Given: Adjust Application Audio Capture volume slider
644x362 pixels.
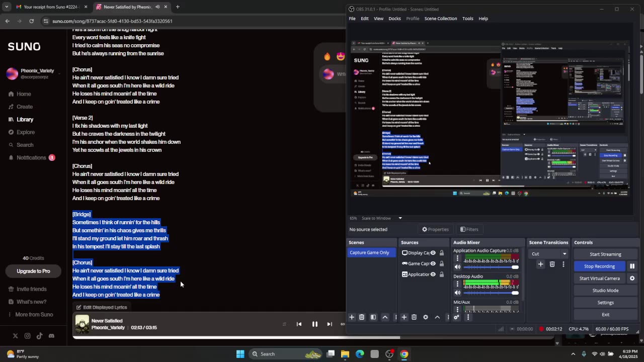Looking at the screenshot, I should click(491, 267).
